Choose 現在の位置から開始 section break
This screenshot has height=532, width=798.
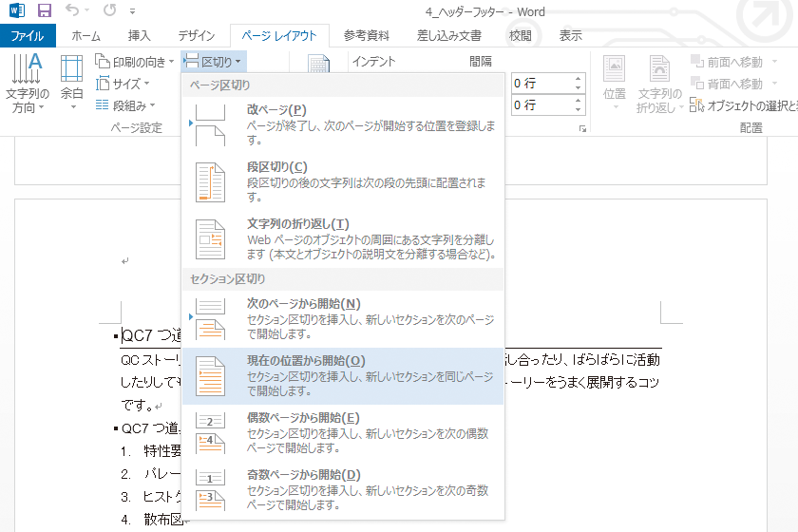click(x=343, y=376)
